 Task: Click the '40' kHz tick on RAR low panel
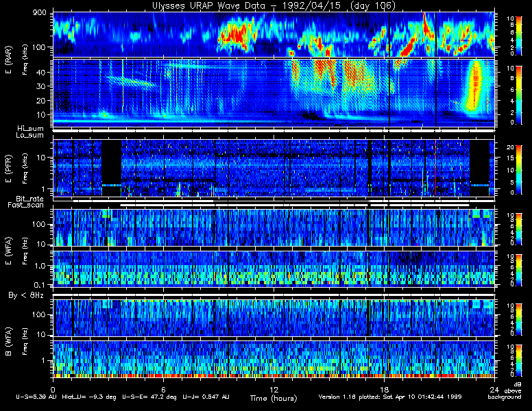tap(41, 72)
